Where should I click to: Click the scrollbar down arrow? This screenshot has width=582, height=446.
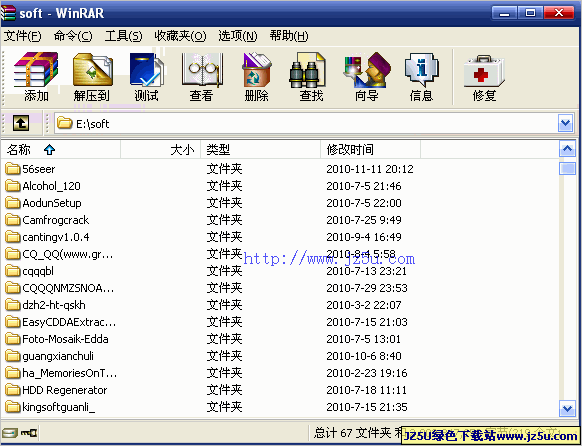point(567,409)
